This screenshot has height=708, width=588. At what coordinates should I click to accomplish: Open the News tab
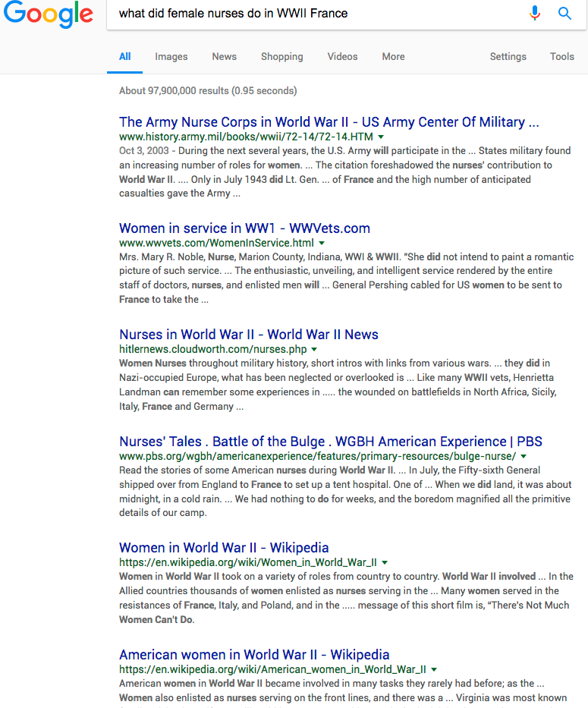coord(225,57)
